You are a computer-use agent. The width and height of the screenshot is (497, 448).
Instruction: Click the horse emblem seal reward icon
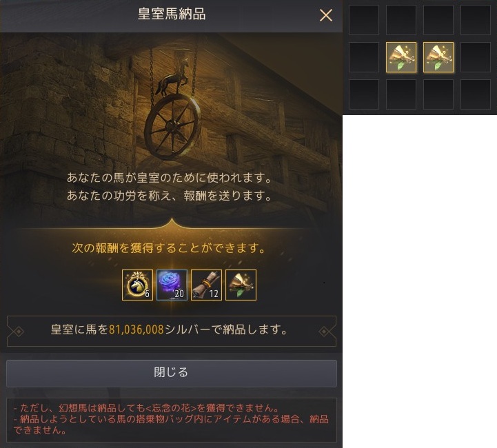tap(137, 285)
